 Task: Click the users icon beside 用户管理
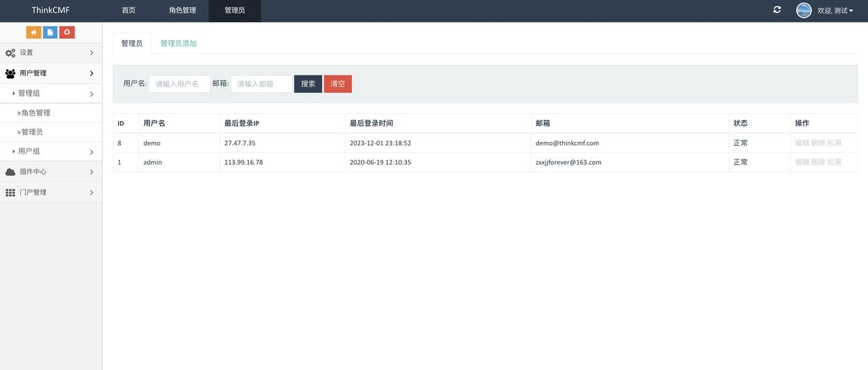coord(10,73)
